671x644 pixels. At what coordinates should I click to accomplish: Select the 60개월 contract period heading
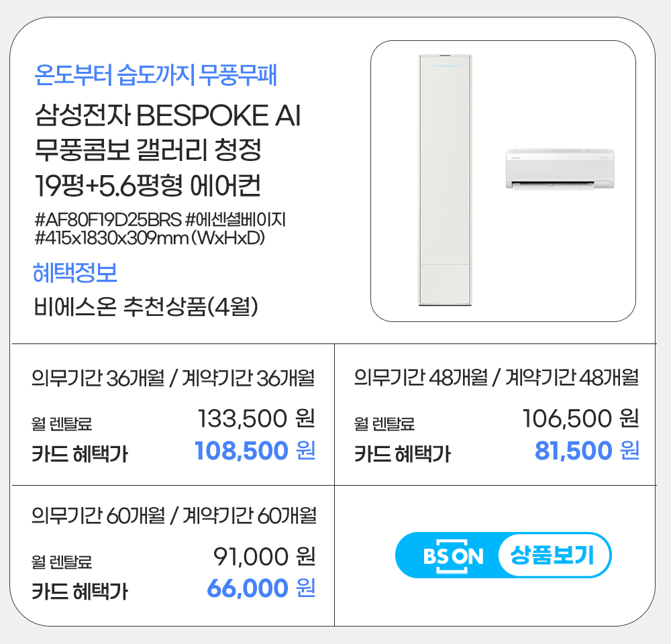click(x=174, y=516)
